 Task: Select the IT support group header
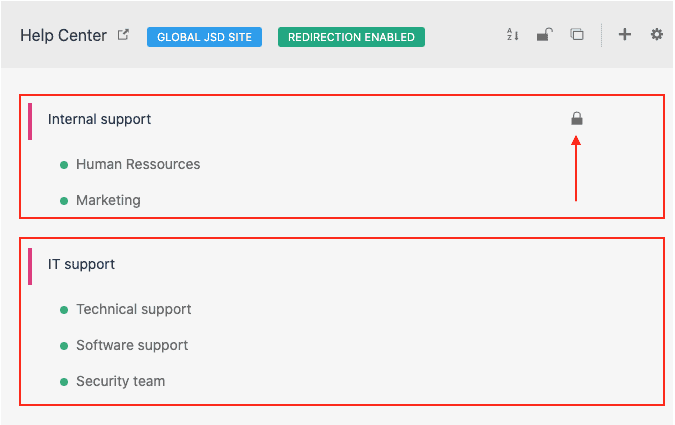[82, 264]
